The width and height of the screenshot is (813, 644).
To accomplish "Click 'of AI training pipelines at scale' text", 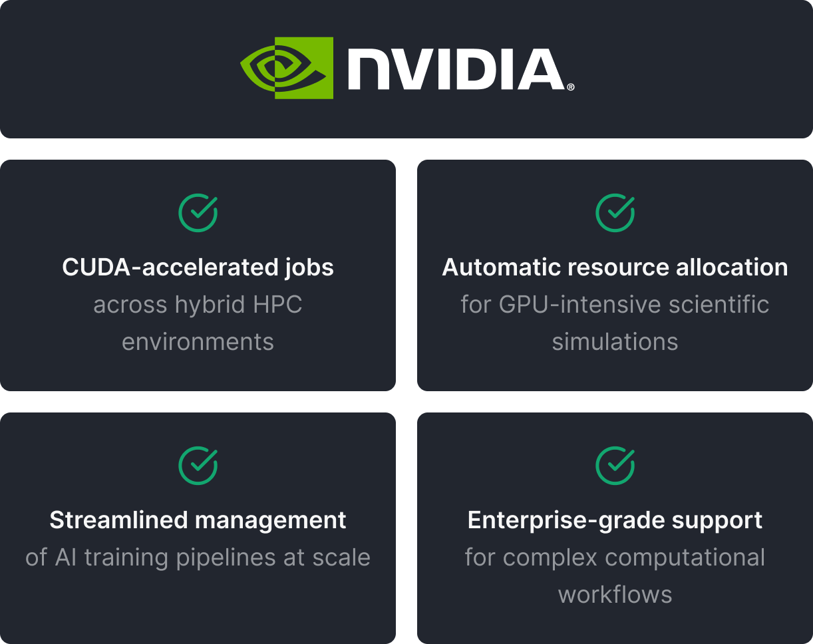I will (x=198, y=558).
